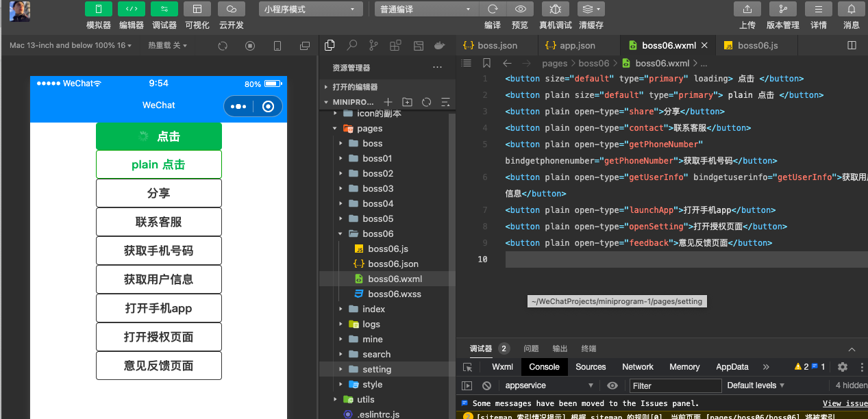This screenshot has height=419, width=868.
Task: Switch to the boss06.js tab
Action: pos(756,44)
